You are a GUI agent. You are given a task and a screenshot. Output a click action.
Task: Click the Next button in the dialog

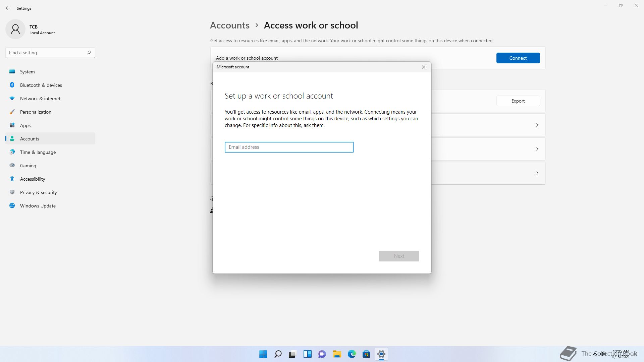(399, 256)
